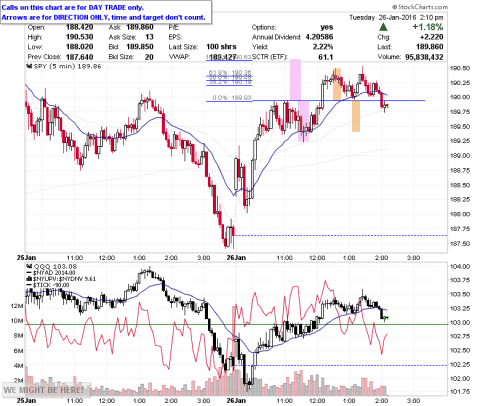Screen dimensions: 480x406
Task: Click the High value 190.530
Action: [79, 37]
